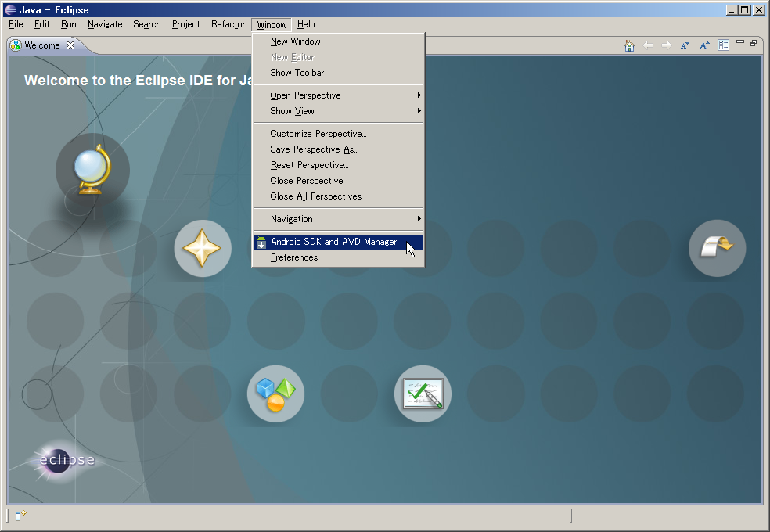Open Samples shapes icon
The image size is (770, 532).
point(275,394)
